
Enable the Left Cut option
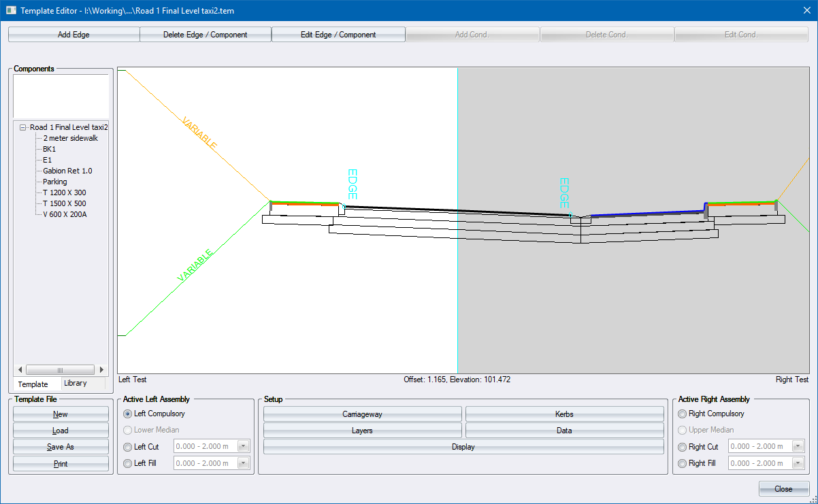(x=128, y=447)
